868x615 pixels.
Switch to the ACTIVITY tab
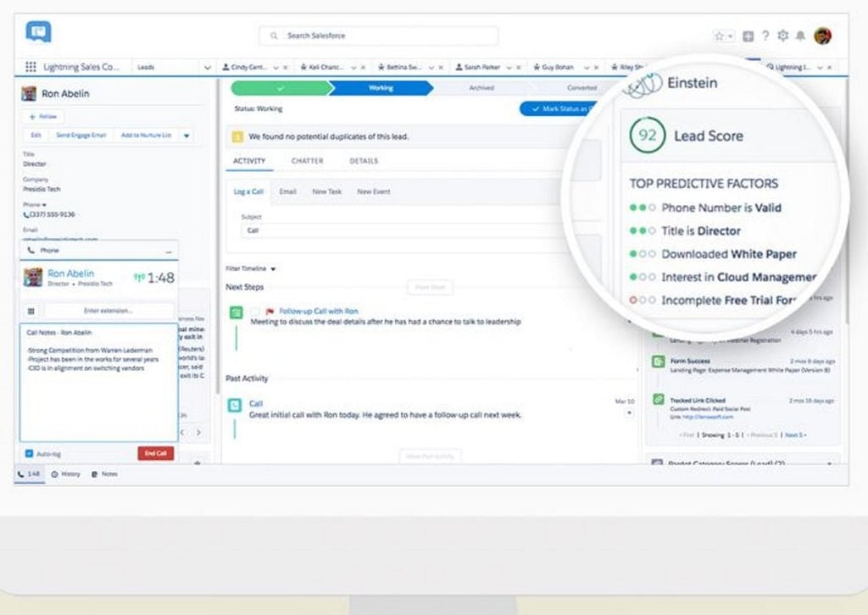[249, 161]
